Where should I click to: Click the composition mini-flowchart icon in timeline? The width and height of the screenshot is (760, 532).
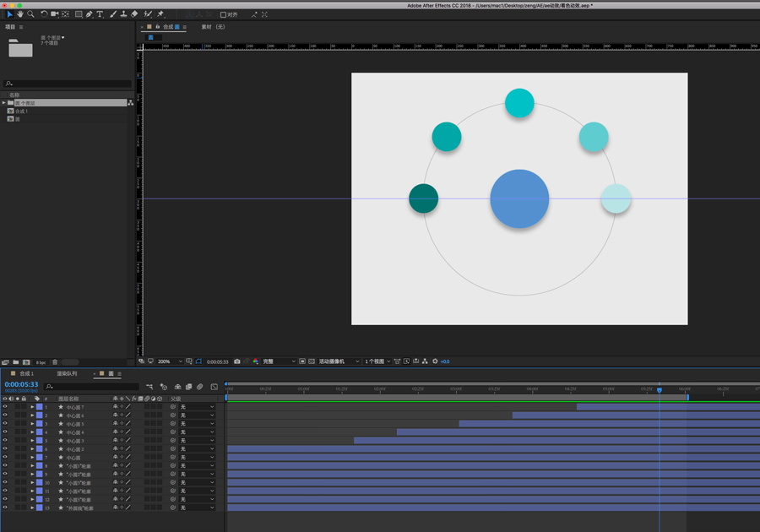pos(149,387)
